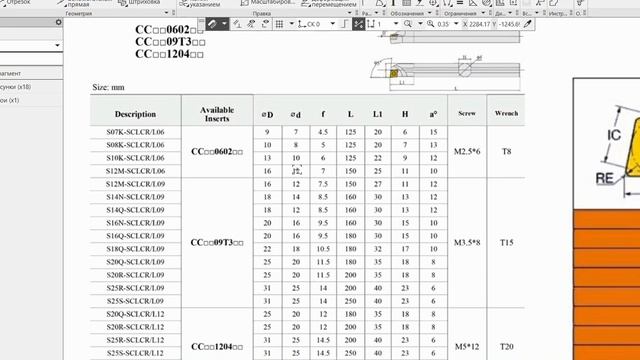The height and width of the screenshot is (360, 640).
Task: Open zoom options dropdown arrow
Action: (x=420, y=24)
